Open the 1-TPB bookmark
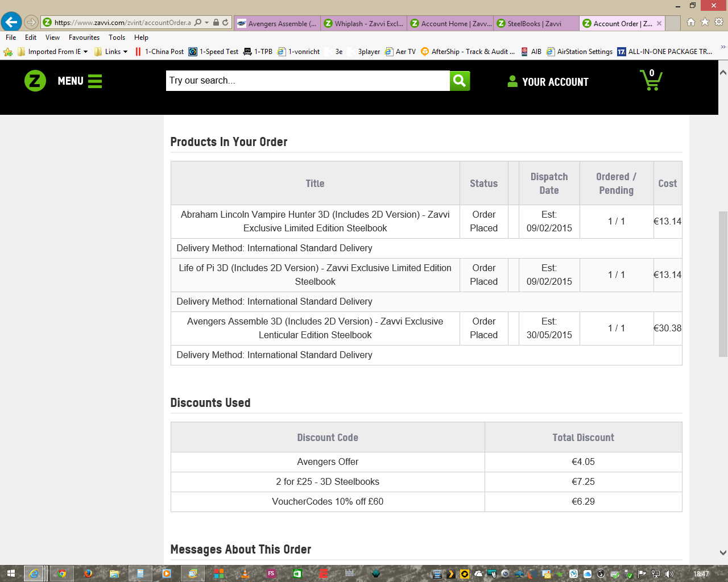Screen dimensions: 728x582 click(258, 52)
